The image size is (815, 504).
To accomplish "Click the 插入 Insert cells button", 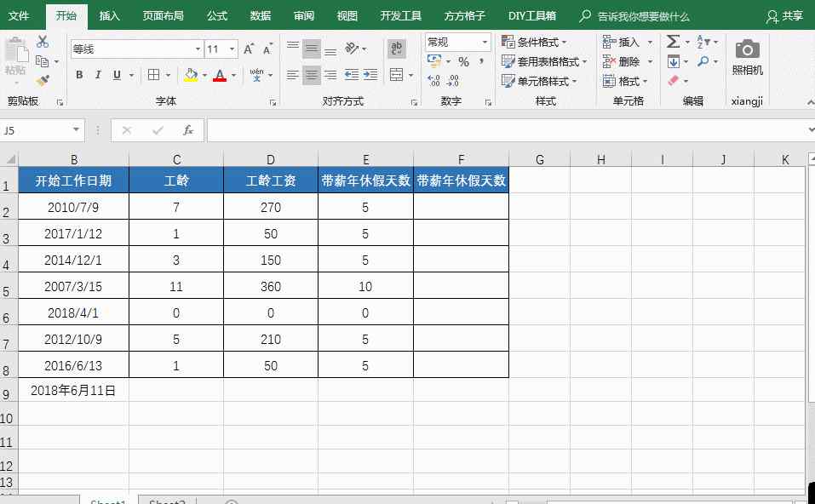I will coord(628,42).
